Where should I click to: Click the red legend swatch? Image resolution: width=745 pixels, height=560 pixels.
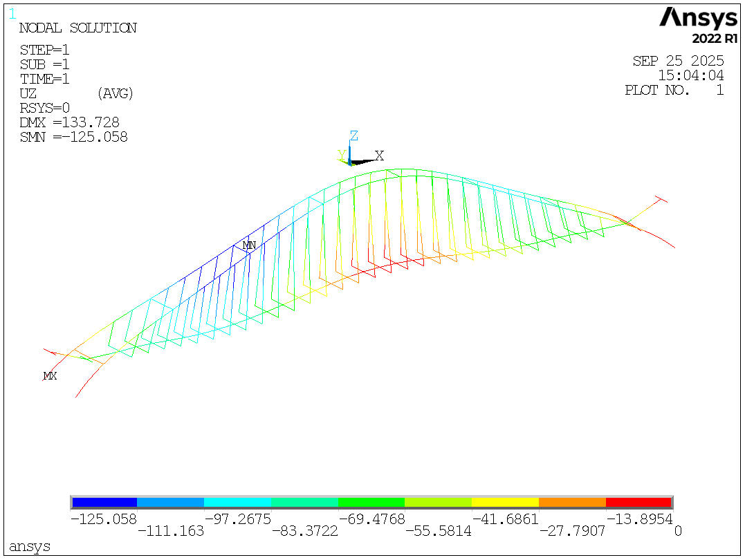click(638, 502)
